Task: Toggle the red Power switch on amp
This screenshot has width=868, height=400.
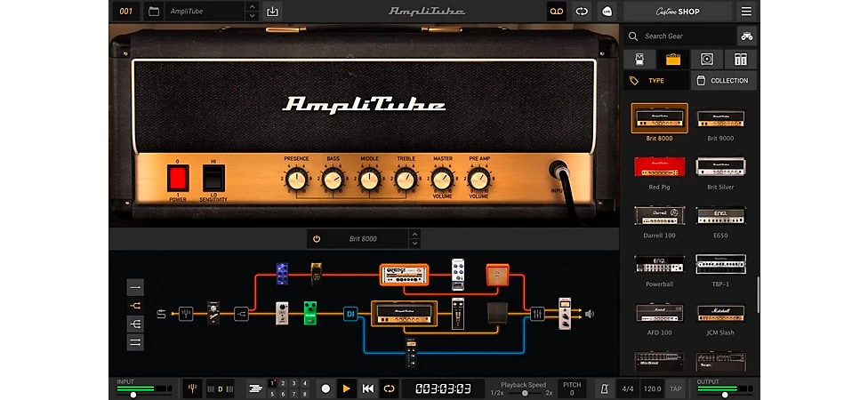Action: 178,178
